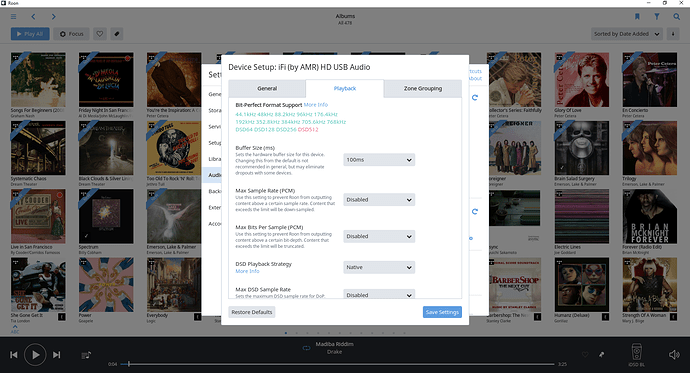Click the heart favorites filter button
690x373 pixels.
[100, 34]
